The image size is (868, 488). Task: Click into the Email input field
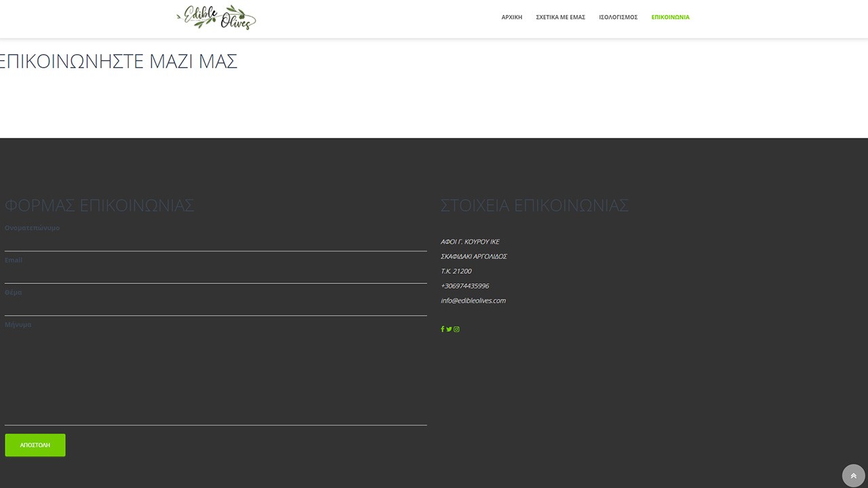click(x=216, y=274)
